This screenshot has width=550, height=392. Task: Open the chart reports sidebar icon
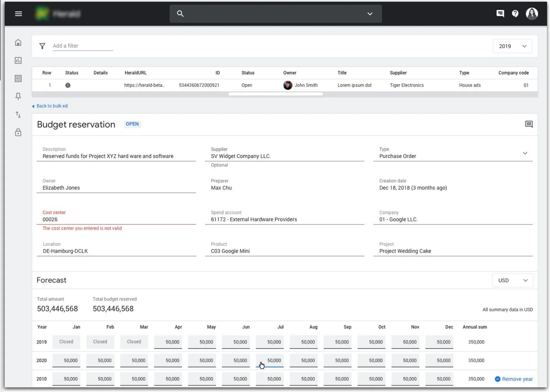[18, 60]
